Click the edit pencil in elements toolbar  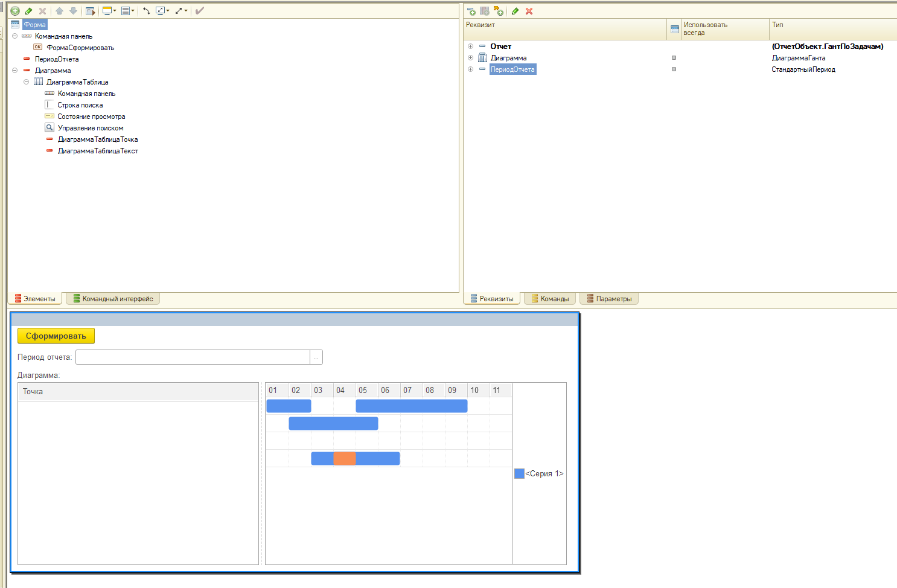[28, 11]
